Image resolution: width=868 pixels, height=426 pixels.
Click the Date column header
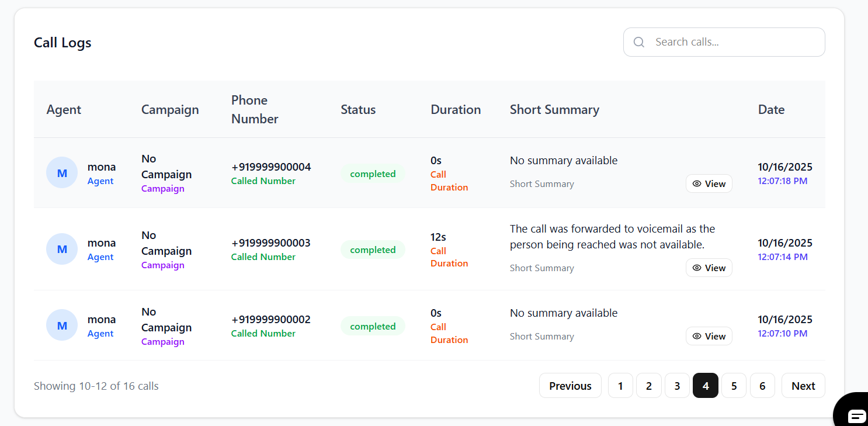[x=771, y=110]
